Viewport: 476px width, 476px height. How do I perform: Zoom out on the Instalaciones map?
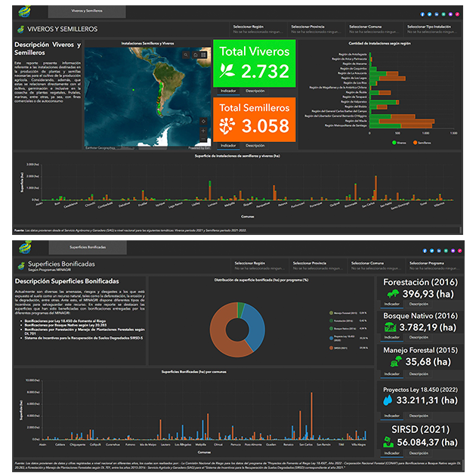202,139
